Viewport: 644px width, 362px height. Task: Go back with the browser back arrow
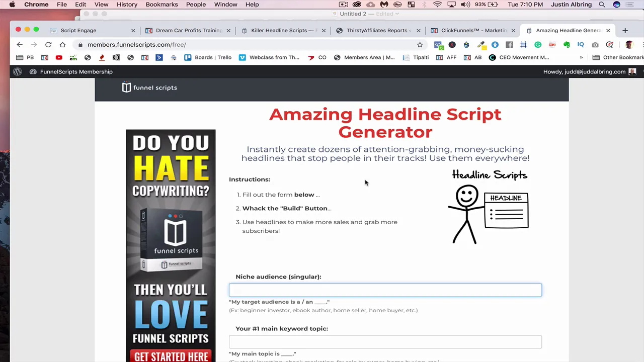coord(20,45)
